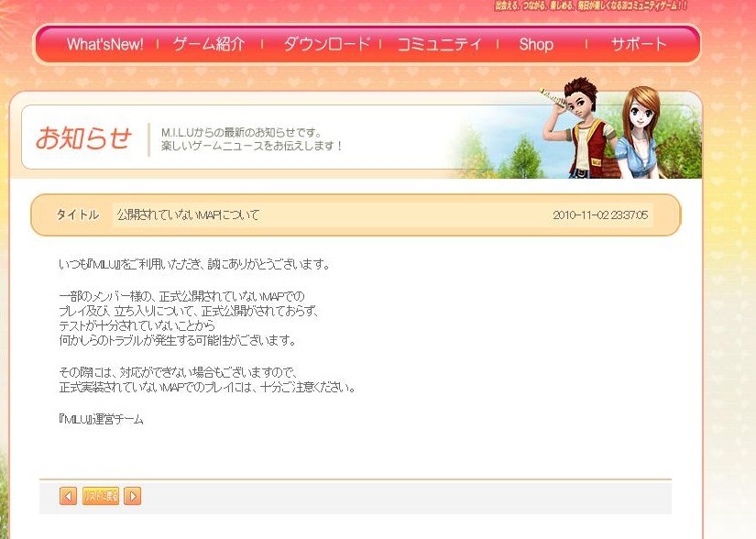
Task: Open the Shop menu item
Action: pyautogui.click(x=536, y=44)
